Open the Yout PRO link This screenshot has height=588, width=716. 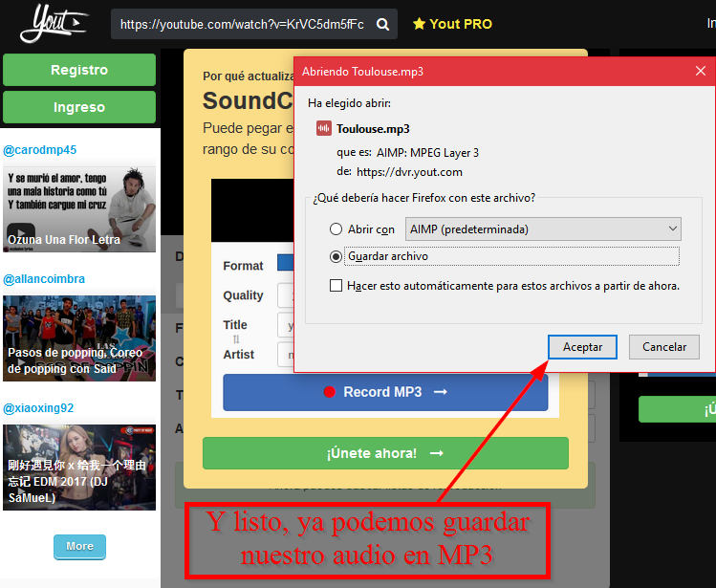452,24
